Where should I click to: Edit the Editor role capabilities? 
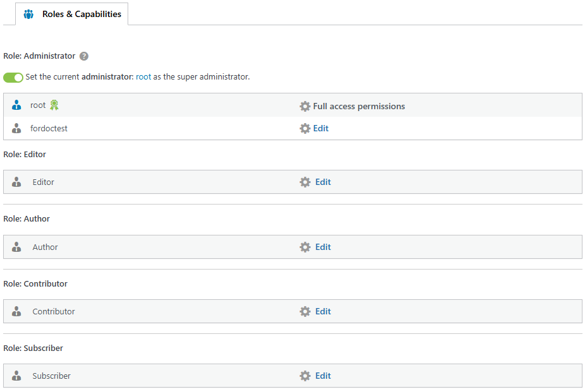click(323, 182)
